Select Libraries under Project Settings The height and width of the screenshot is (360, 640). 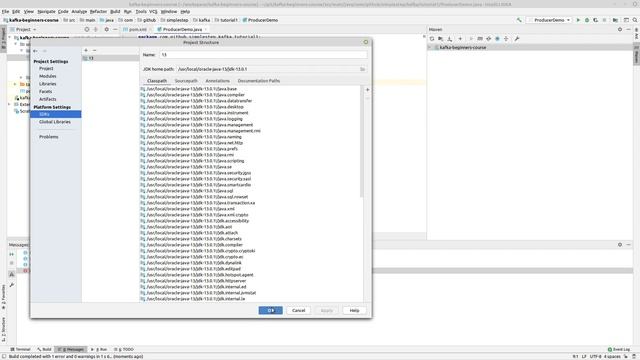pos(48,84)
